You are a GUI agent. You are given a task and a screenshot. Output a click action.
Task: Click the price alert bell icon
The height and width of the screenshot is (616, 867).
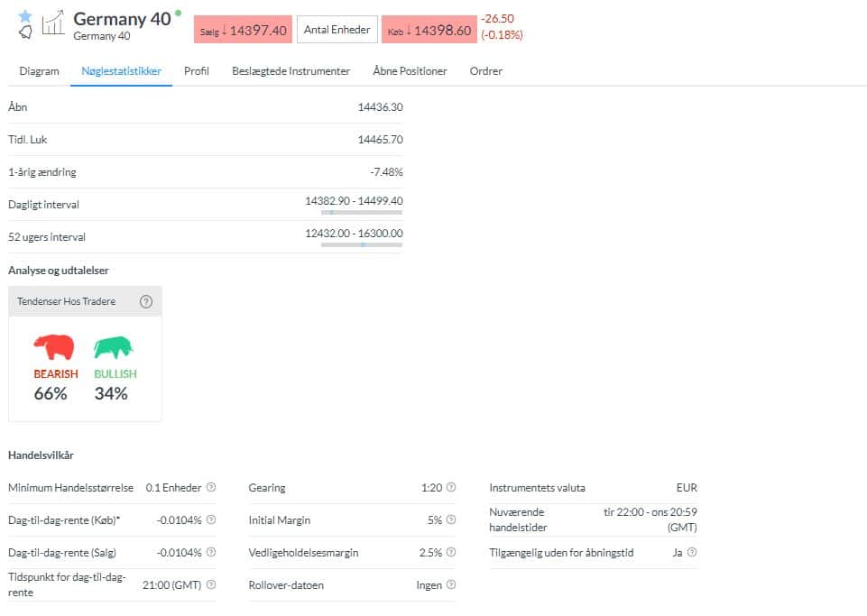click(25, 33)
